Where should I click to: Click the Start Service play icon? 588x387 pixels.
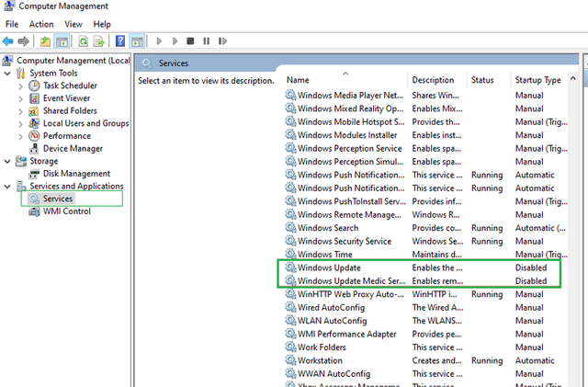(x=159, y=41)
